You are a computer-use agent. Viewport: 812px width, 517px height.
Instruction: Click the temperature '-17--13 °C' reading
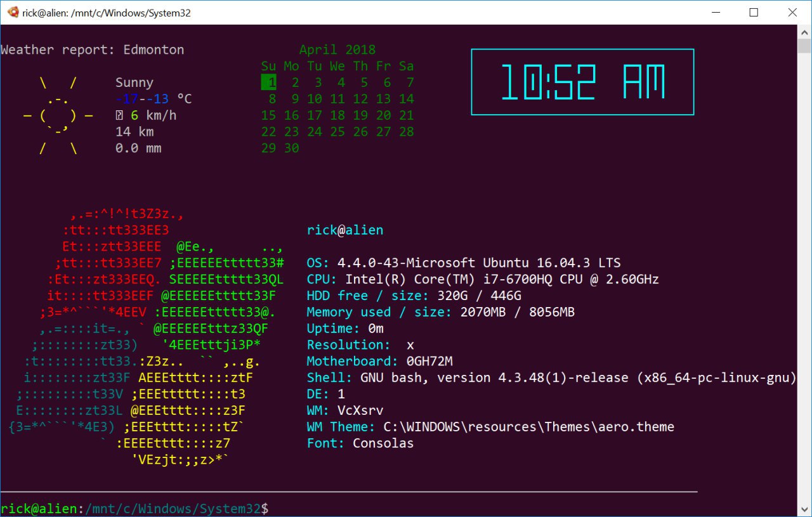154,99
